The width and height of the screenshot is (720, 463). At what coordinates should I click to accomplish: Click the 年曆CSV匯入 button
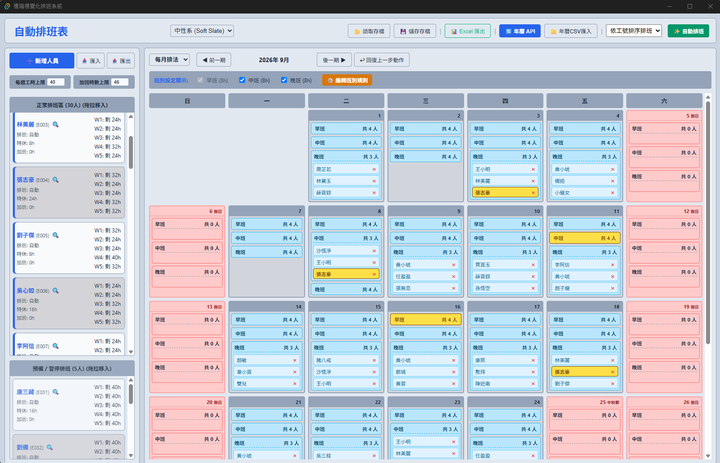click(571, 31)
